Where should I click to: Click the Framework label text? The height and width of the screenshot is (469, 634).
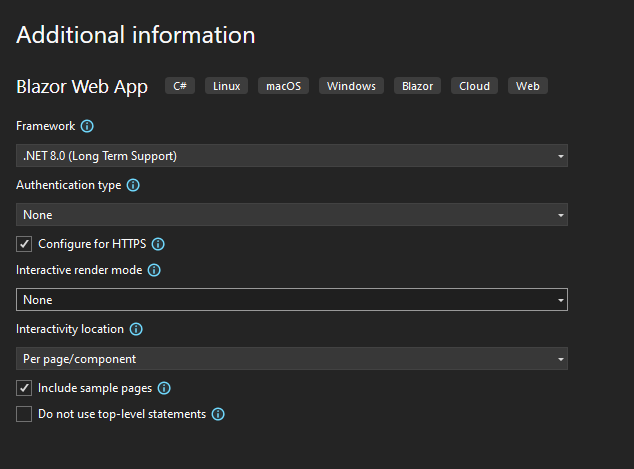click(46, 126)
